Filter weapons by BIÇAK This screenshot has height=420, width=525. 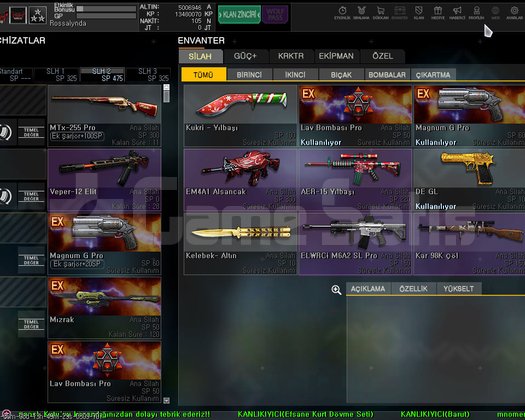pyautogui.click(x=341, y=74)
